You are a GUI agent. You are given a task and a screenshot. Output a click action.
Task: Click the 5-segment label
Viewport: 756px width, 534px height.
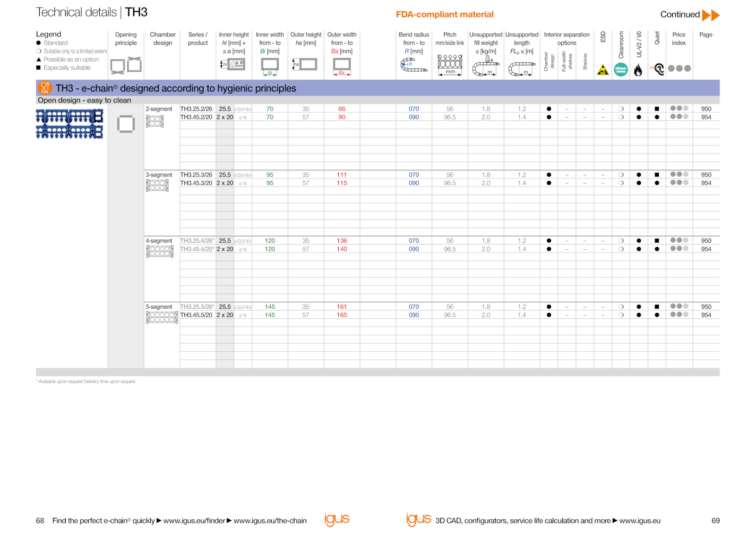159,307
